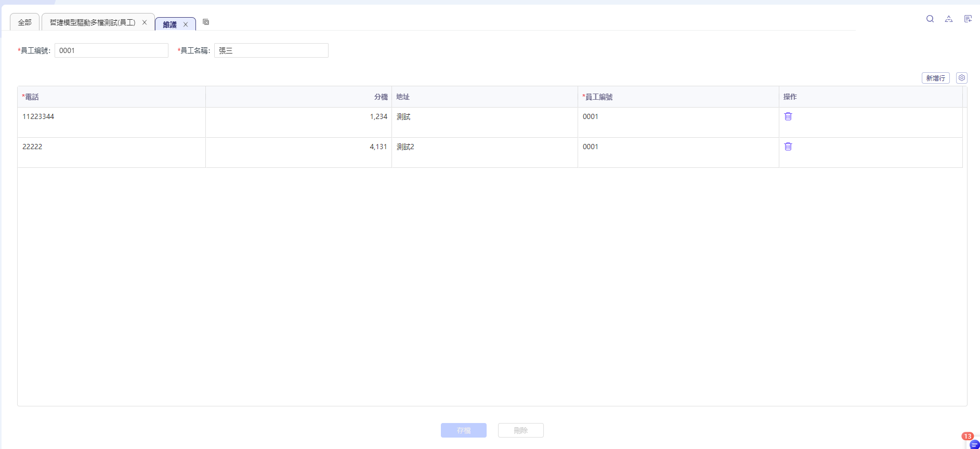Click the 新增行 button
The height and width of the screenshot is (449, 980).
click(x=935, y=78)
